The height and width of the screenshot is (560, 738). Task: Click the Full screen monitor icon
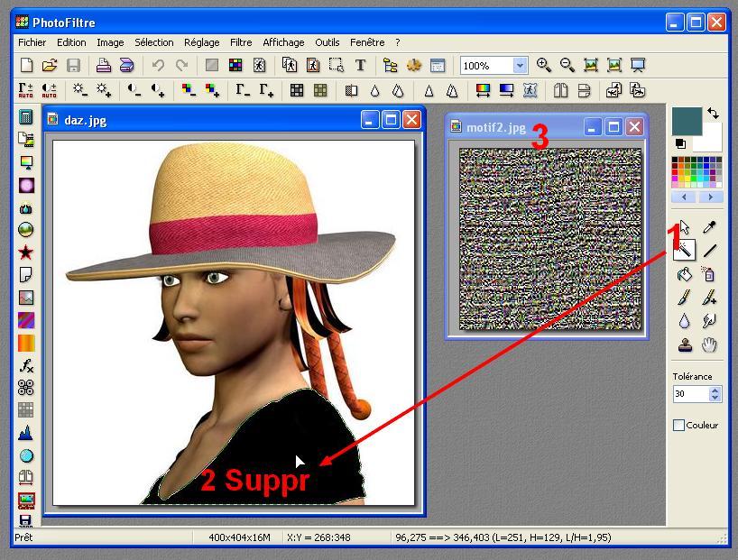[x=638, y=66]
